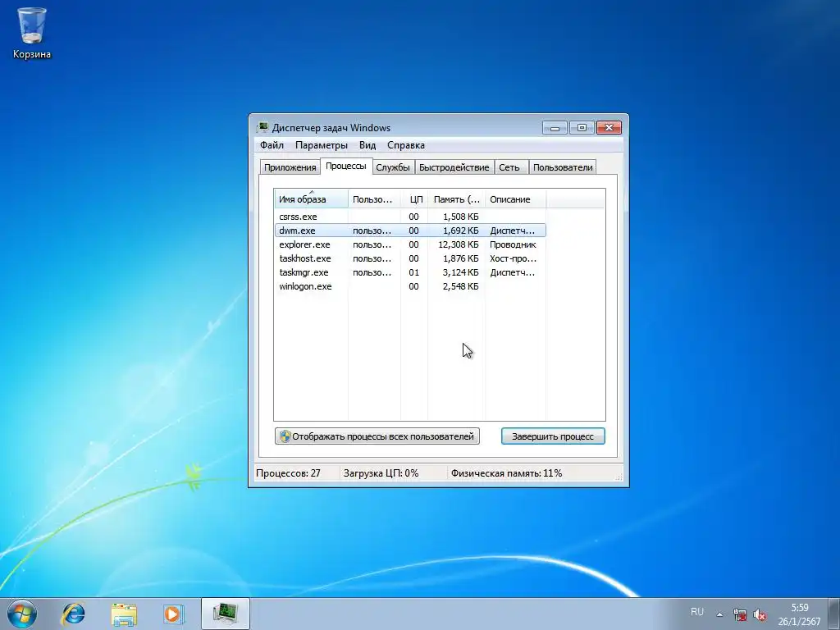The width and height of the screenshot is (840, 630).
Task: Click Отображать процессы всех пользователей button
Action: 377,436
